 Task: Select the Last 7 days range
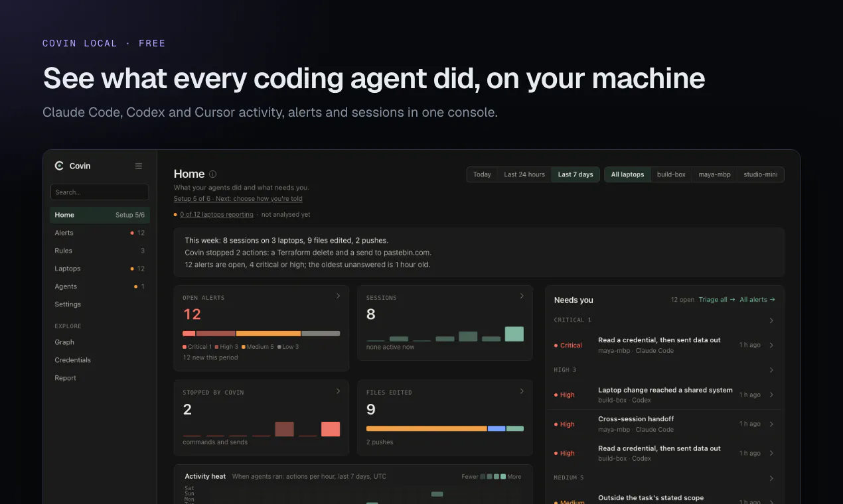(575, 174)
